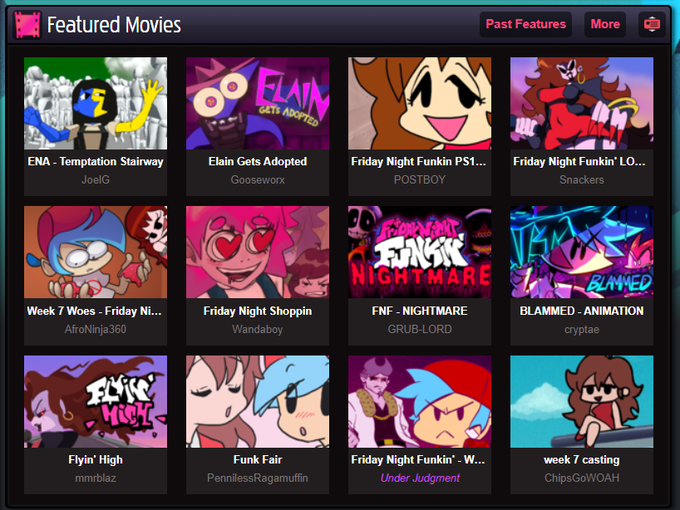
Task: Click the title Flyin' High
Action: tap(95, 460)
